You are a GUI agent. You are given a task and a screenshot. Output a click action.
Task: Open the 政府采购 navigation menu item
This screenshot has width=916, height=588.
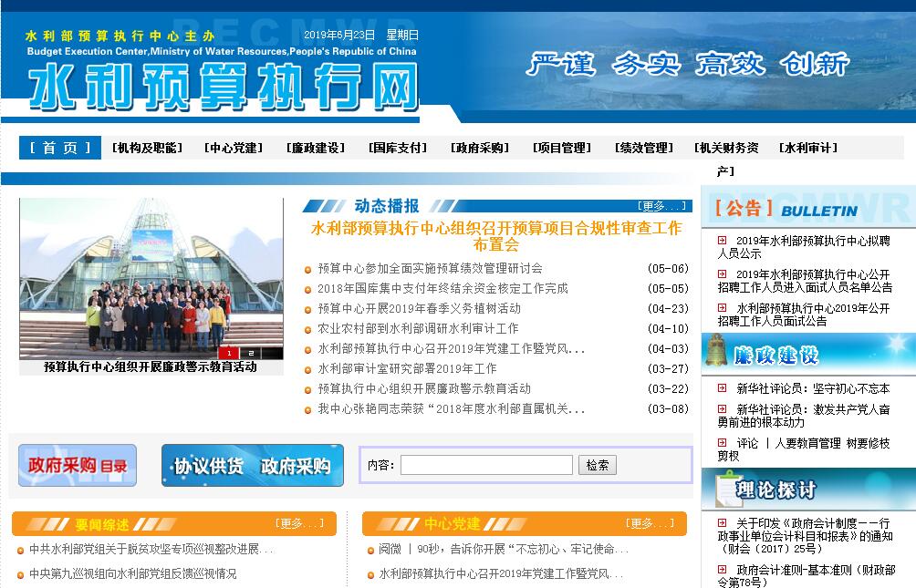point(480,148)
